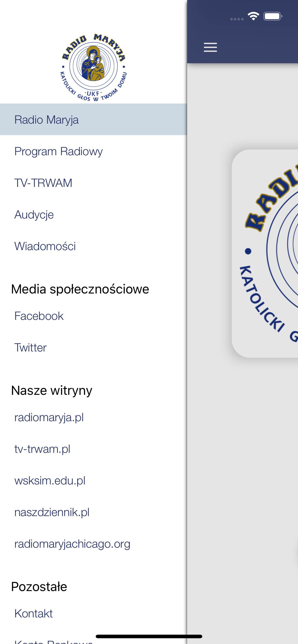This screenshot has width=298, height=644.
Task: Tap the Wi-Fi status icon
Action: [x=253, y=16]
